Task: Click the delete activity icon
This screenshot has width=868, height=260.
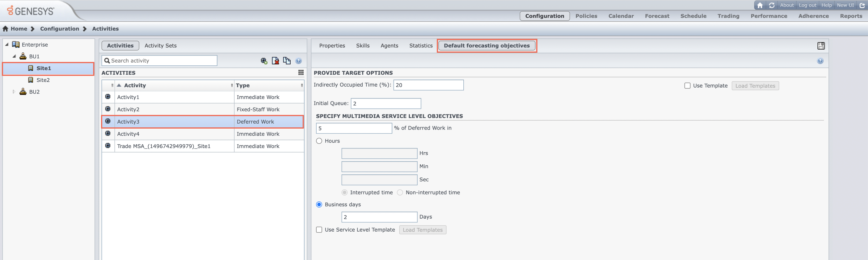Action: pos(275,61)
